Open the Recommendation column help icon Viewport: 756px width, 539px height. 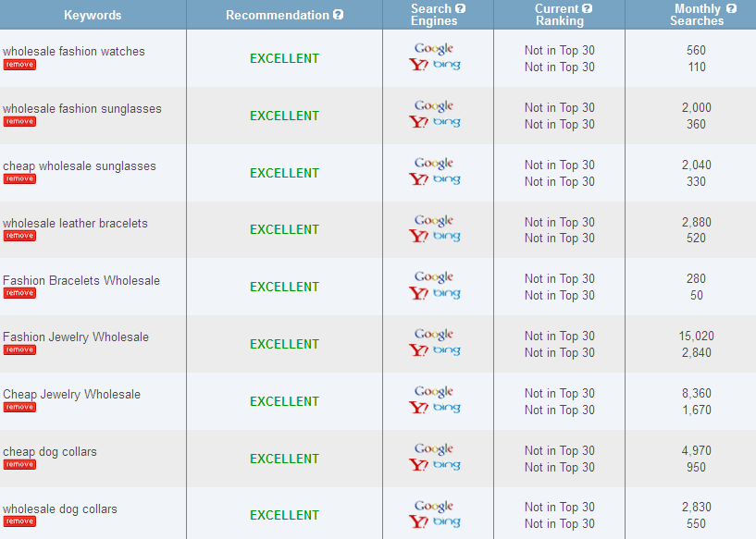[338, 15]
